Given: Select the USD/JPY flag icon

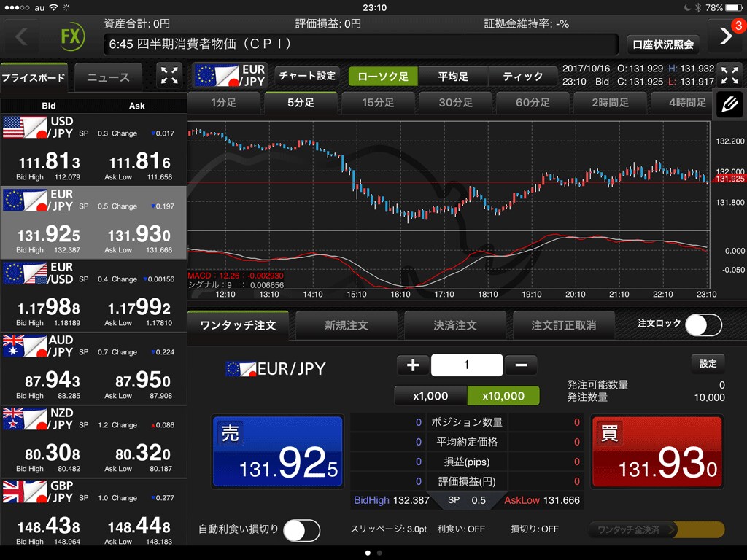Looking at the screenshot, I should coord(25,127).
